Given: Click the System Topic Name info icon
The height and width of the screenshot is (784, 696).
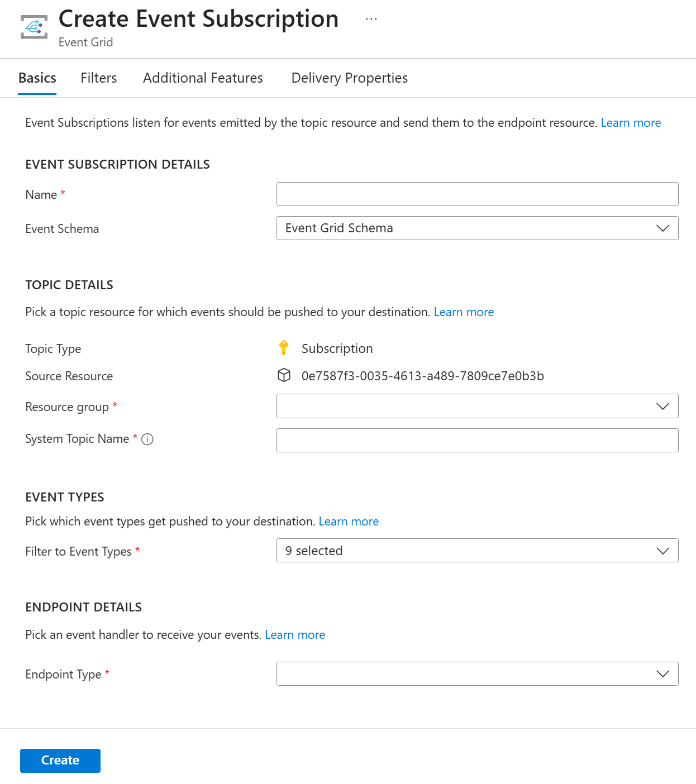Looking at the screenshot, I should pyautogui.click(x=147, y=439).
